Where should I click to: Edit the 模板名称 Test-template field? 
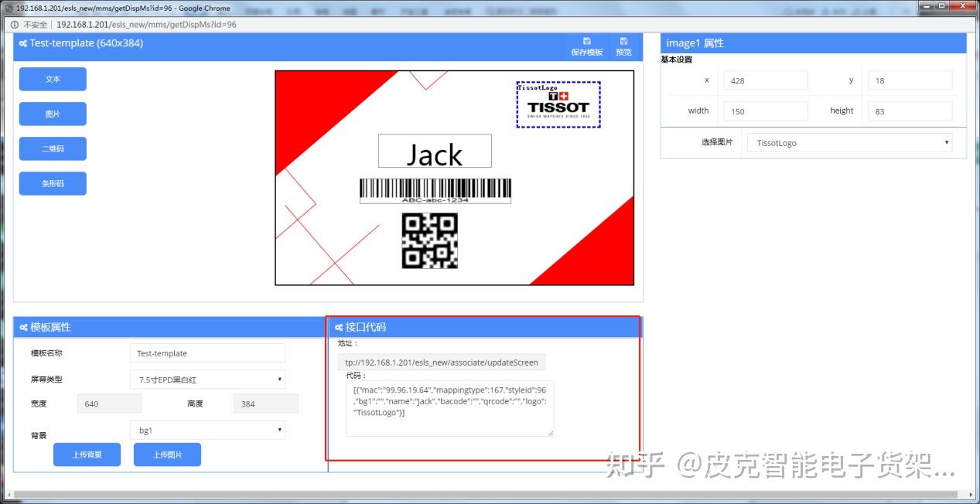point(207,353)
